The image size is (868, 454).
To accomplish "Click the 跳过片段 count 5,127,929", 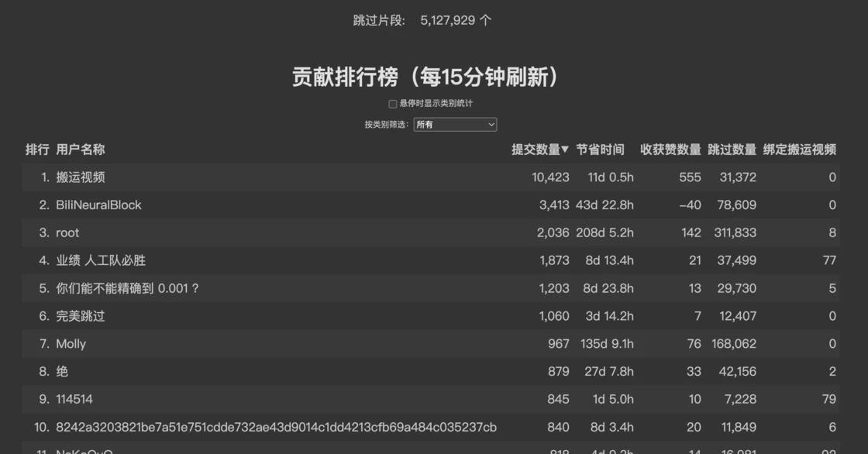I will (447, 19).
